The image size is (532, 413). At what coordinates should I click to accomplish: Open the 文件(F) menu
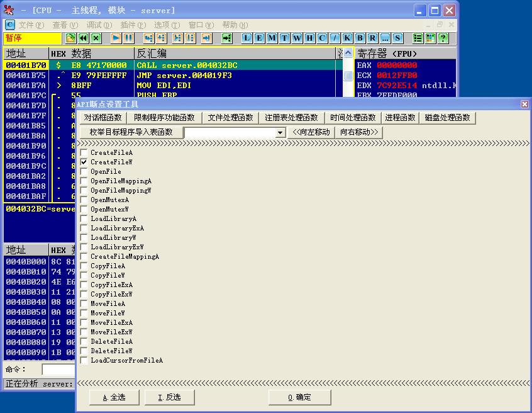click(31, 25)
